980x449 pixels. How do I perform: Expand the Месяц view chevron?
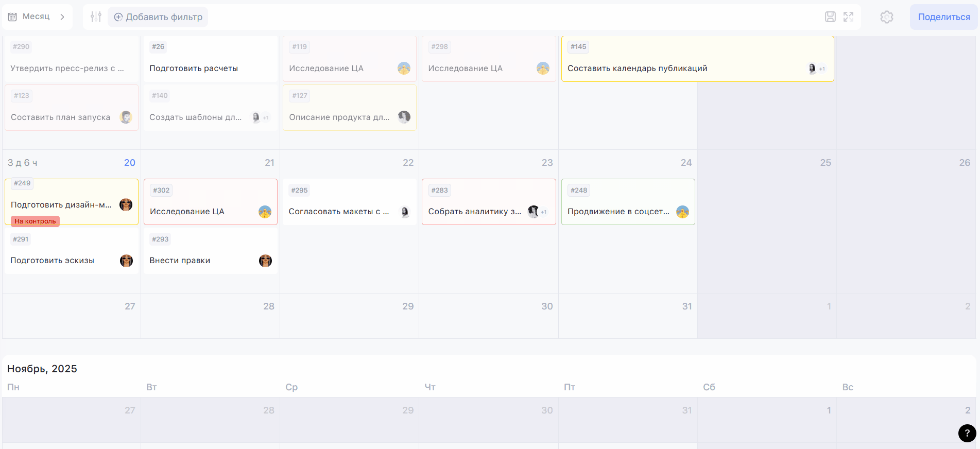coord(62,17)
